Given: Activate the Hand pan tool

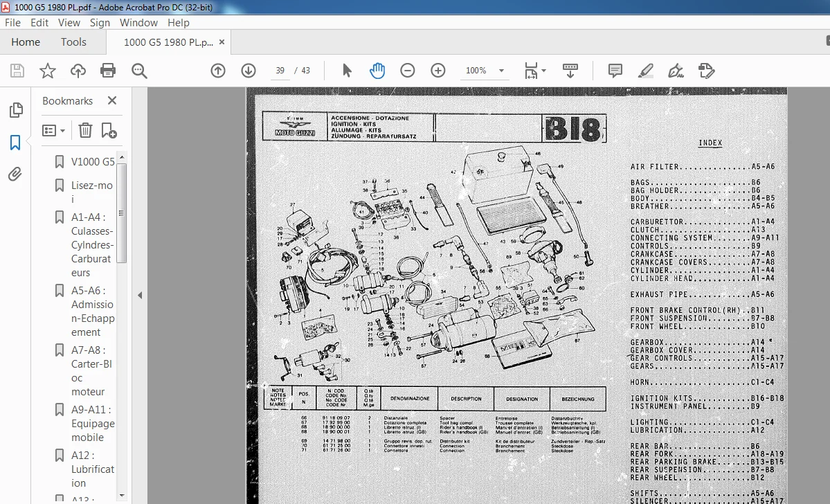Looking at the screenshot, I should click(377, 71).
